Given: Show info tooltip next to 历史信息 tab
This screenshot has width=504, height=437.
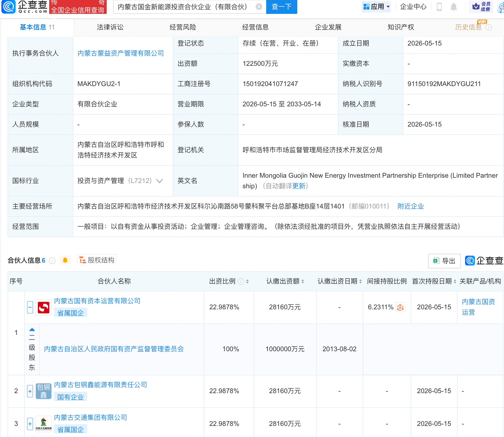Looking at the screenshot, I should coord(489,27).
